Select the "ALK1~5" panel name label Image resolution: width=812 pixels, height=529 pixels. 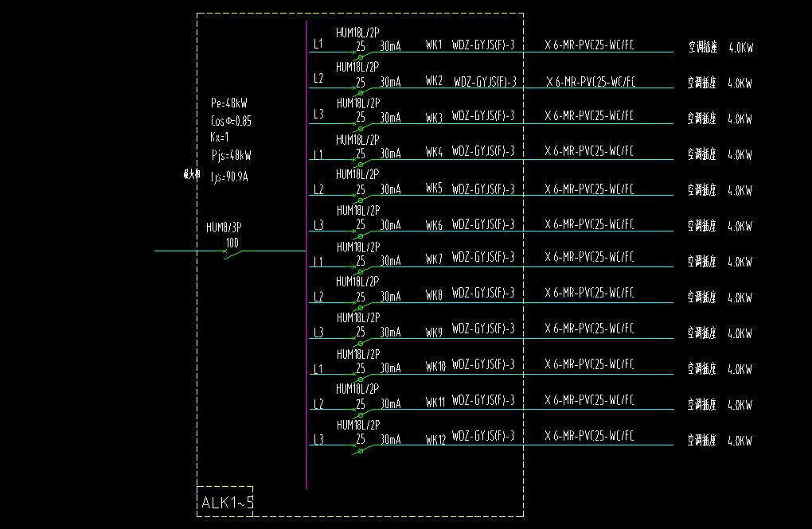tap(228, 503)
